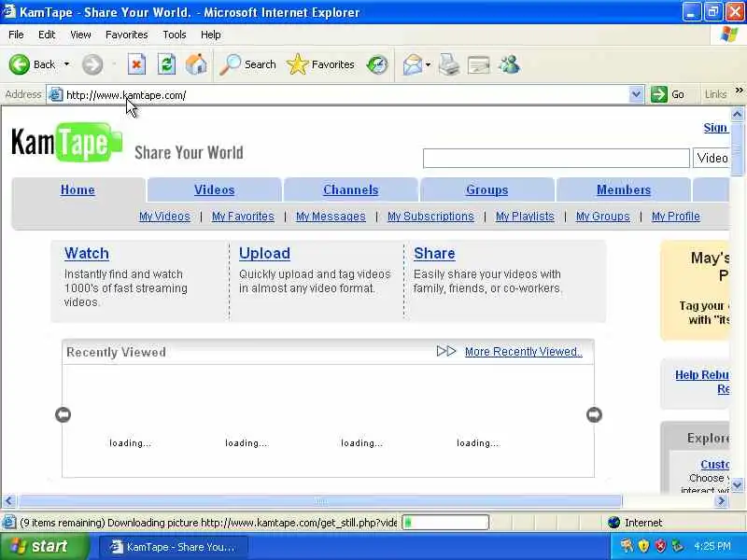Switch to the Channels tab
The image size is (747, 560).
351,190
